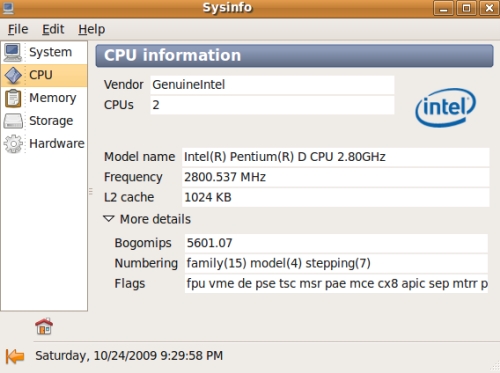The image size is (500, 373).
Task: Maximize the Sysinfo window
Action: [x=466, y=8]
